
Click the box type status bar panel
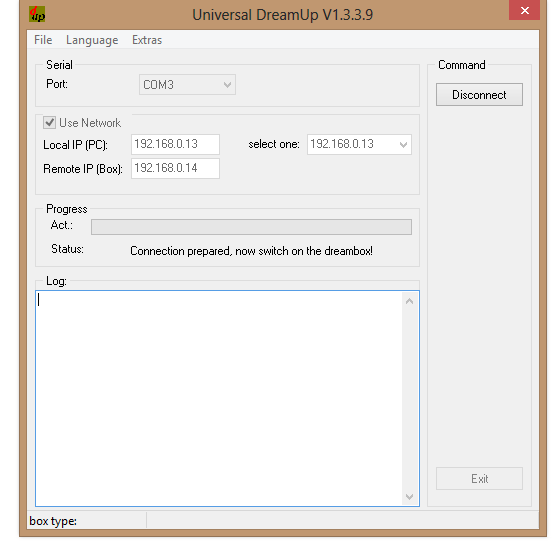87,521
